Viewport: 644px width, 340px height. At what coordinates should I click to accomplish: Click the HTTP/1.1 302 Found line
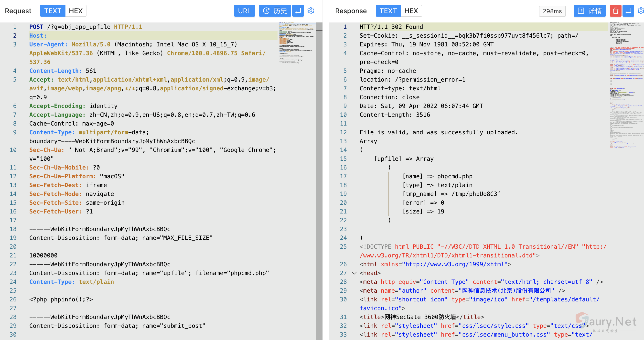[x=391, y=27]
